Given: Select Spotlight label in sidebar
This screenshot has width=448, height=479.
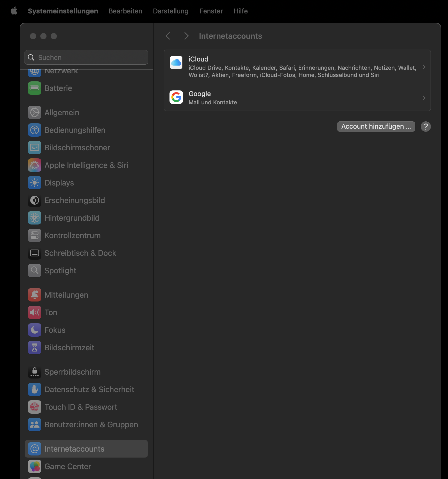Looking at the screenshot, I should [60, 271].
